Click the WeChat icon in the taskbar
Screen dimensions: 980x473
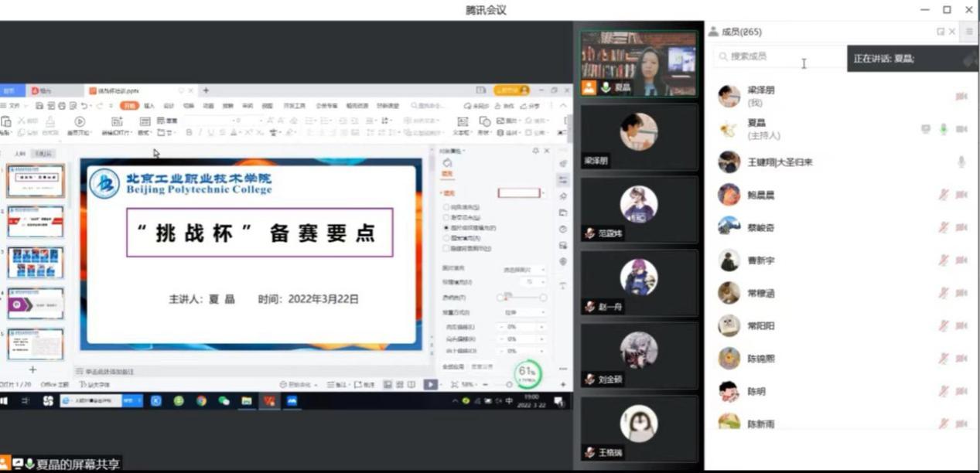[224, 401]
